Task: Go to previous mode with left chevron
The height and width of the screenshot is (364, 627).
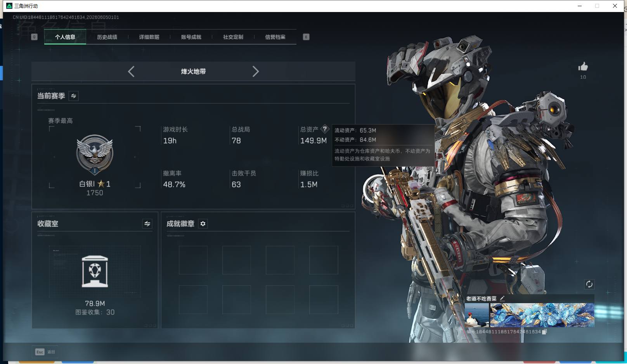Action: [x=131, y=71]
